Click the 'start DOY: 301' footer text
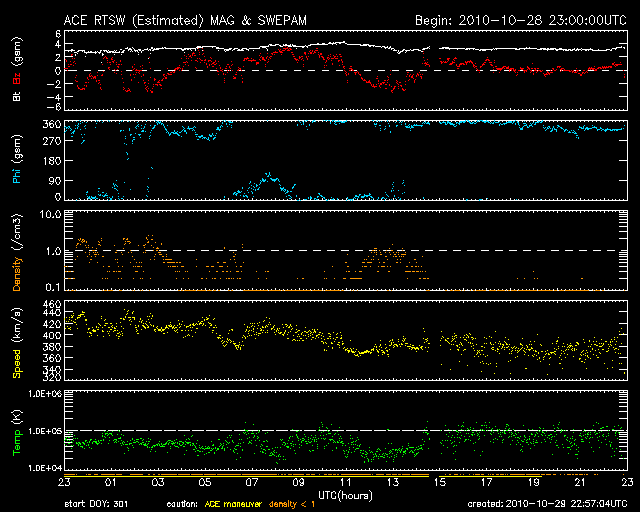This screenshot has height=512, width=640. click(x=96, y=505)
